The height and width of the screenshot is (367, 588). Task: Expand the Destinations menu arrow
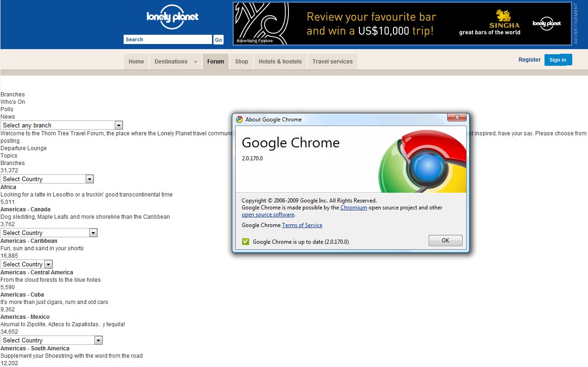195,62
